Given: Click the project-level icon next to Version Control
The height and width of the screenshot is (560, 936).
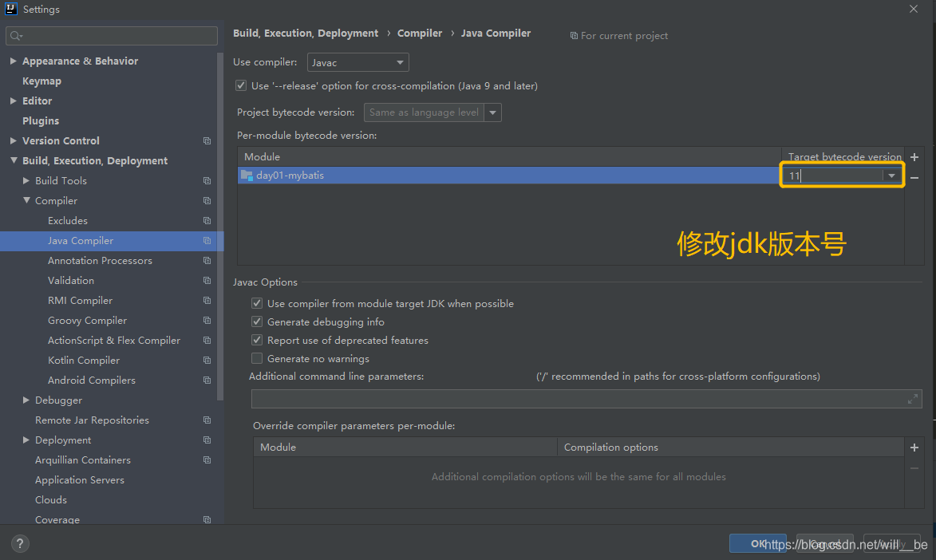Looking at the screenshot, I should pyautogui.click(x=207, y=141).
